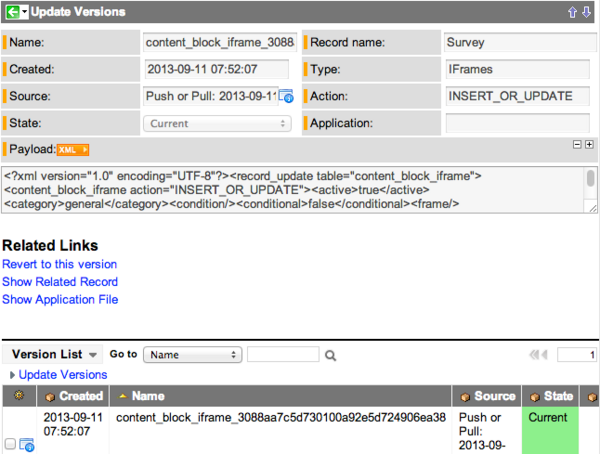Click the first page double-arrow icon
The image size is (600, 454).
[534, 355]
